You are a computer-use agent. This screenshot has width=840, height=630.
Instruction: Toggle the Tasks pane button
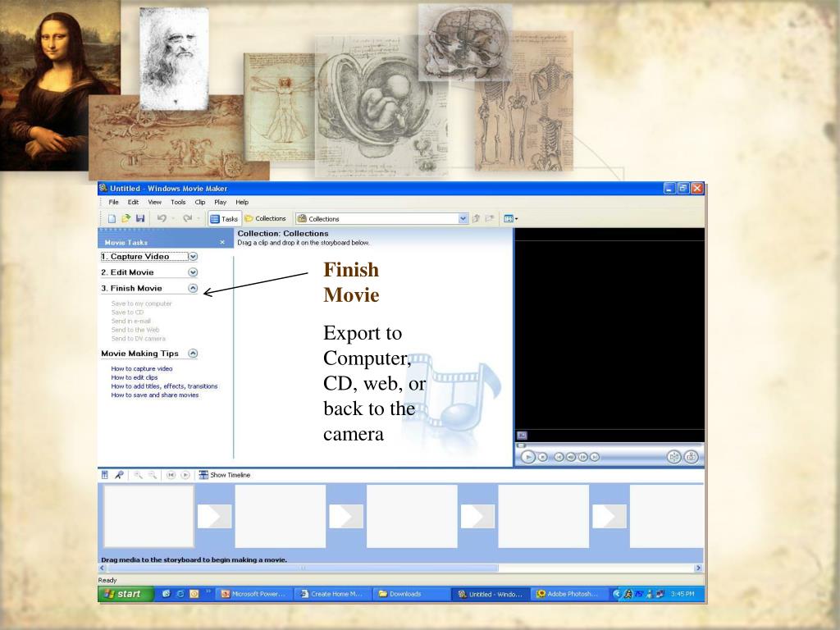(224, 218)
